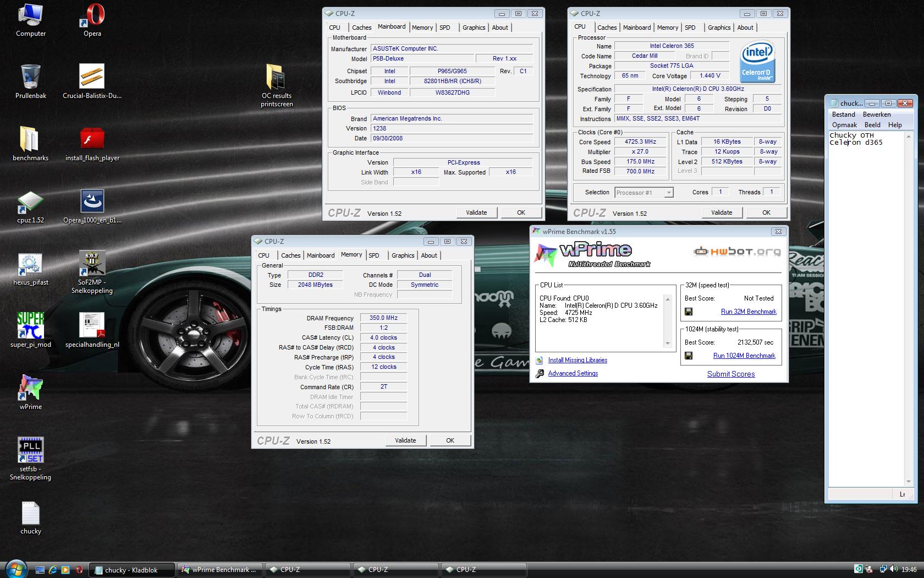Open the setfsb Snelkoppeling shortcut
The width and height of the screenshot is (924, 578).
point(31,459)
